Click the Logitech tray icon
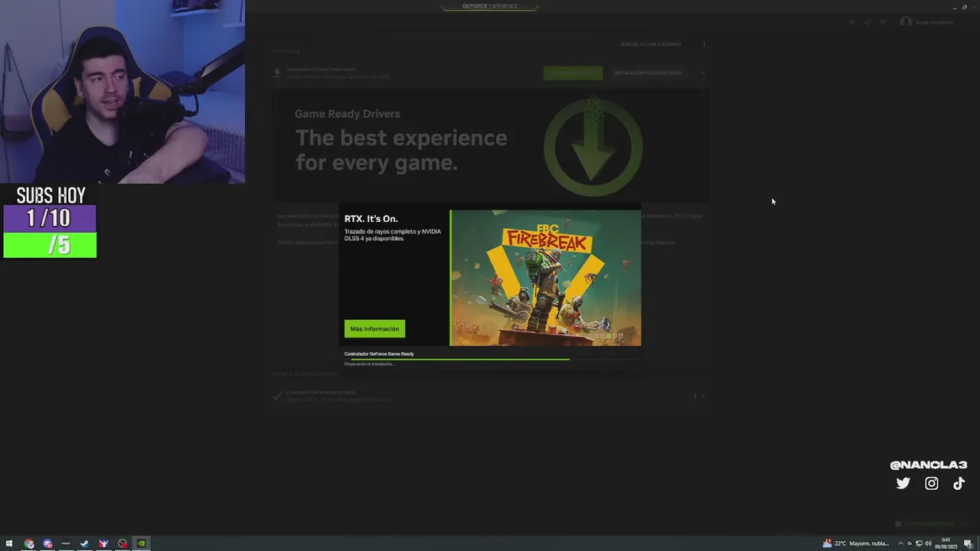The height and width of the screenshot is (551, 980). point(910,543)
